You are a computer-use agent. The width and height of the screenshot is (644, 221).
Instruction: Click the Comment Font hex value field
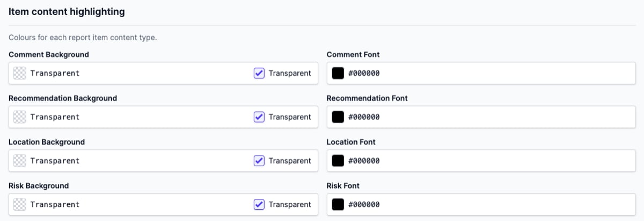[481, 73]
